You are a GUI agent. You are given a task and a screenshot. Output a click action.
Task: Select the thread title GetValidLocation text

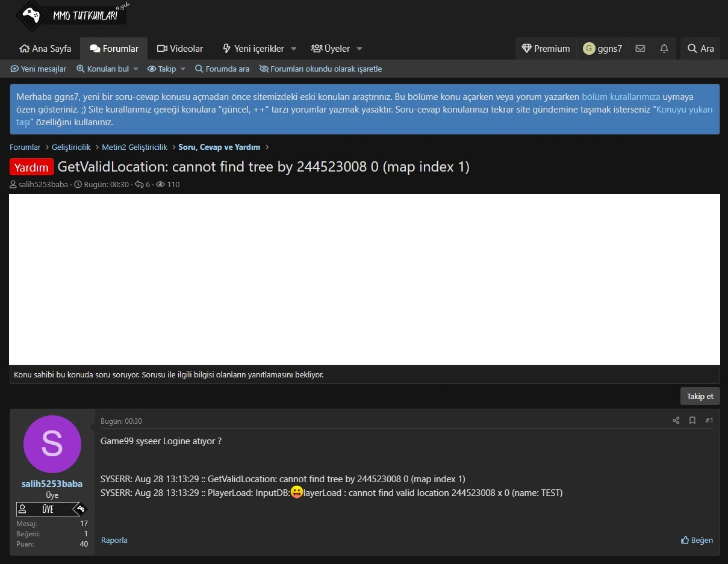pos(263,167)
